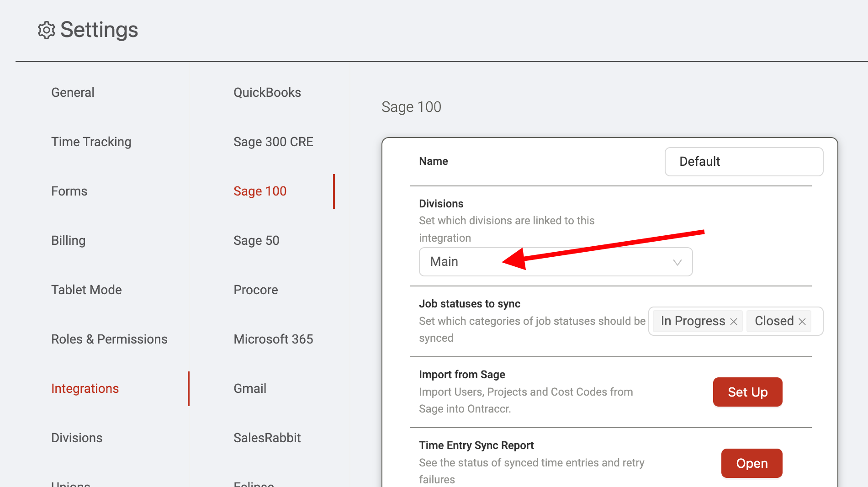Viewport: 868px width, 487px height.
Task: Click the Sage 100 heading text
Action: click(x=411, y=107)
